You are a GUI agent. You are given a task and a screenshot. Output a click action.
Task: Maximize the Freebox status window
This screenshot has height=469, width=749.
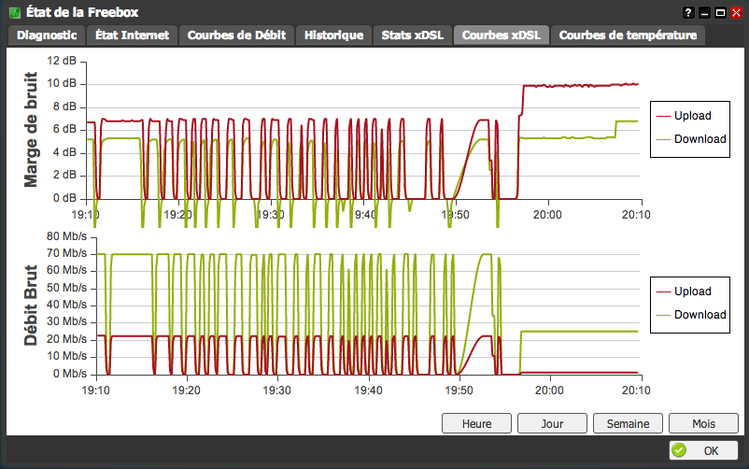(720, 12)
